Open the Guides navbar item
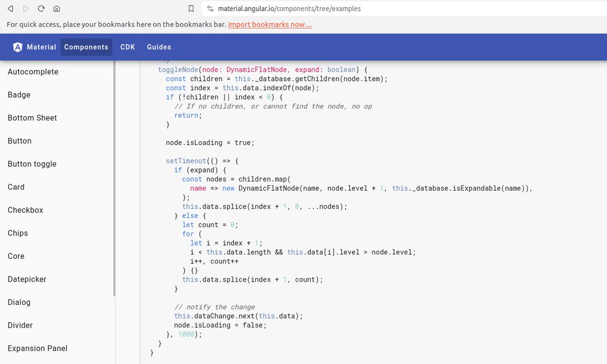The image size is (607, 364). tap(159, 47)
